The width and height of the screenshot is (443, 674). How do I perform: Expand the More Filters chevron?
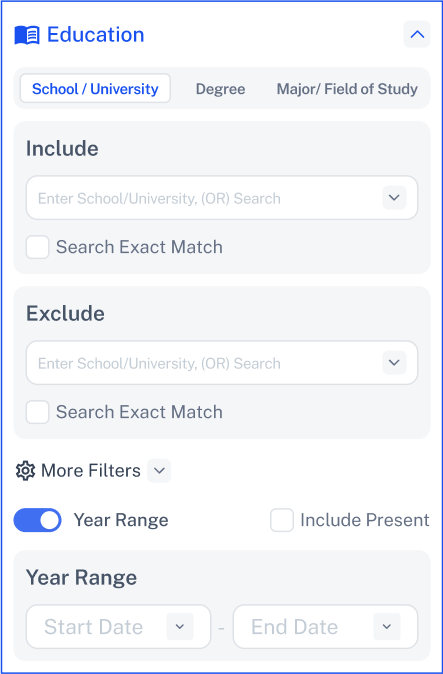coord(159,471)
